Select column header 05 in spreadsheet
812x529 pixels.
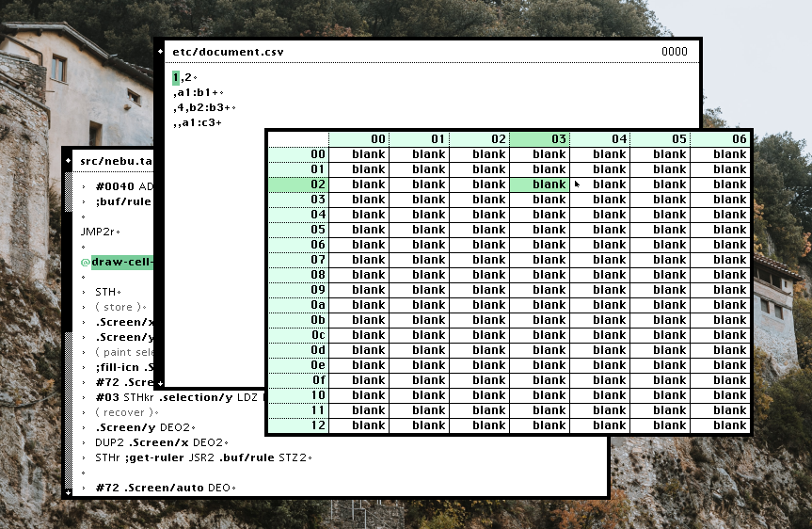pos(660,139)
